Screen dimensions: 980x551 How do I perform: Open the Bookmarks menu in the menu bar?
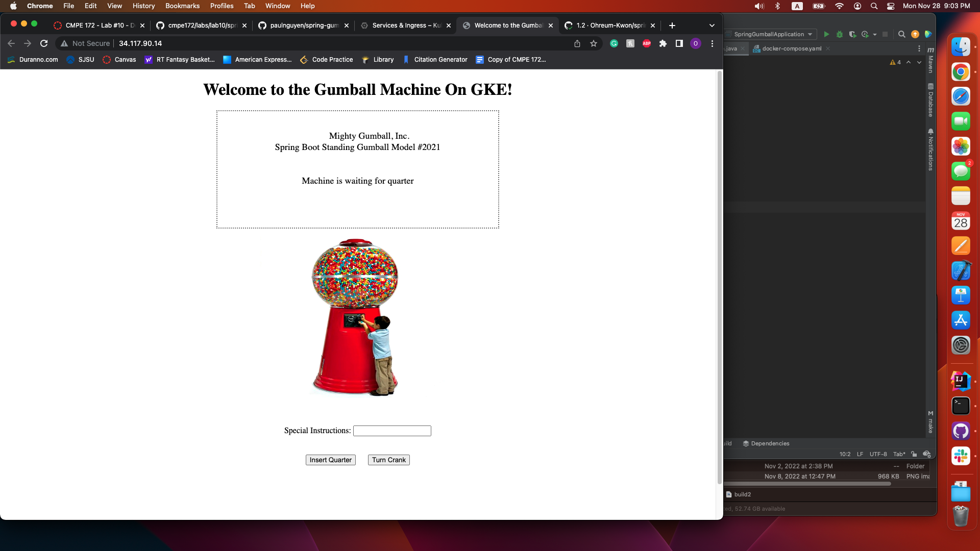coord(182,6)
